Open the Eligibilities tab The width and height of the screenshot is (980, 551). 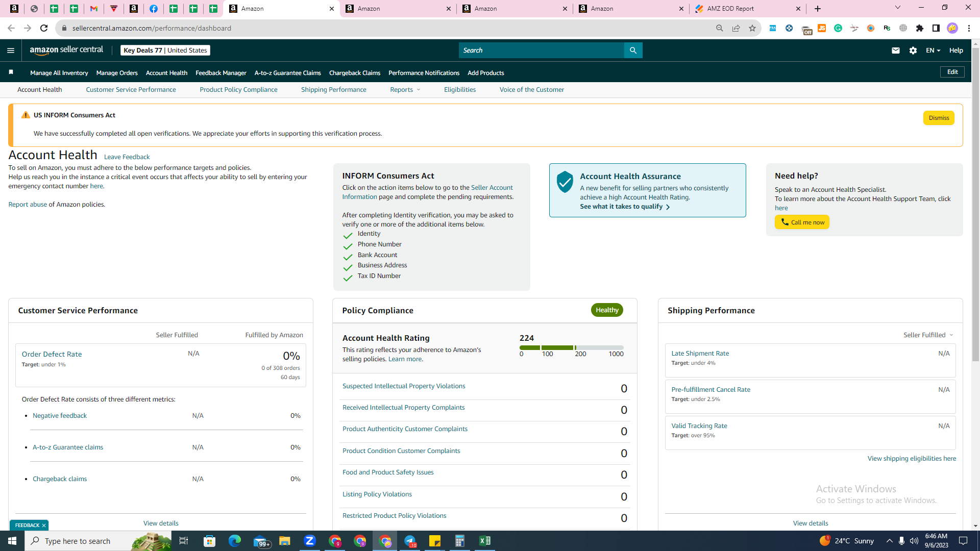point(460,90)
